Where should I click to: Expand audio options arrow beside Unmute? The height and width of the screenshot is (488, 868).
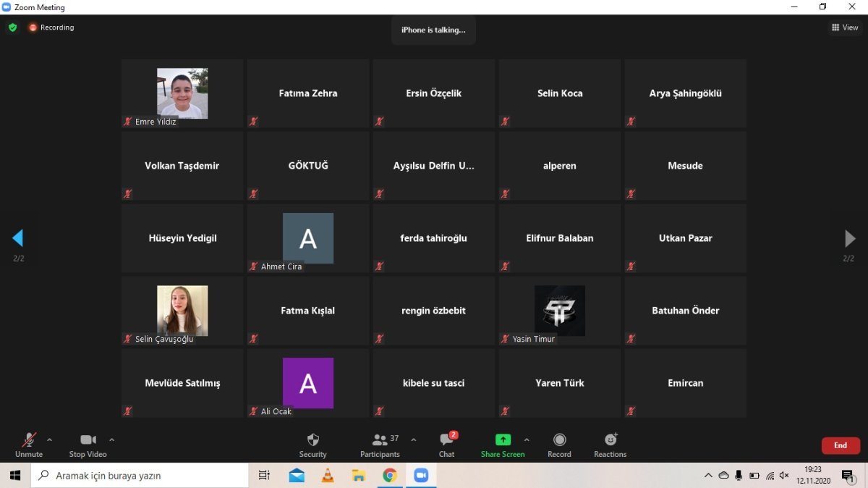(49, 439)
